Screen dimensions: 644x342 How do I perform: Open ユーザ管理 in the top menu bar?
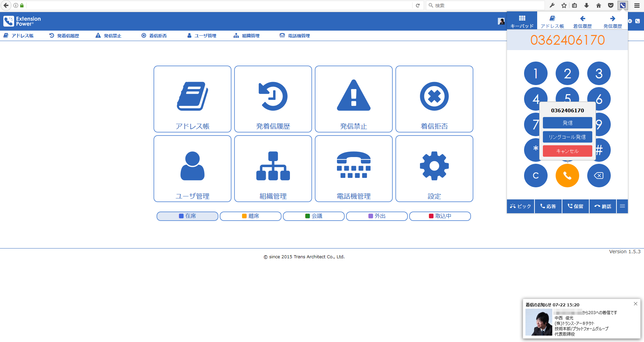(x=202, y=36)
